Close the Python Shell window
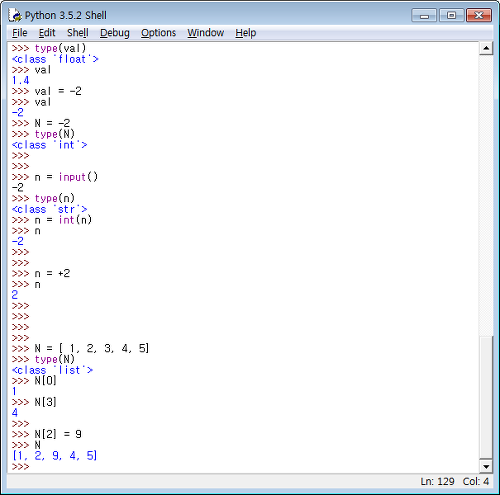500x495 pixels. click(x=479, y=15)
